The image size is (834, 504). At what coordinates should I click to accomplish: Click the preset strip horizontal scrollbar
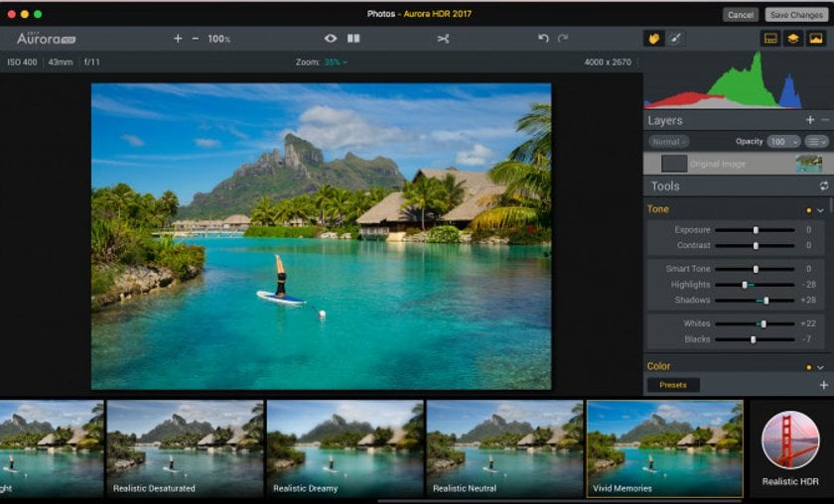coord(558,501)
